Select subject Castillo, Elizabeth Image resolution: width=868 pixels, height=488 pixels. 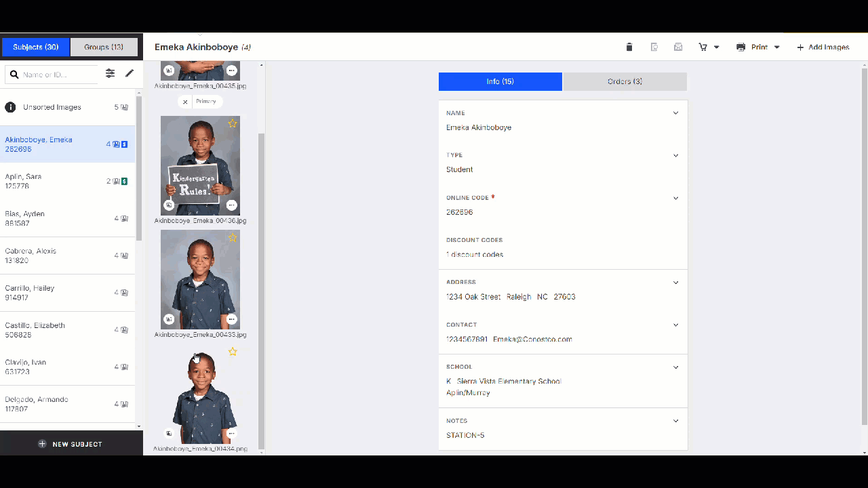[x=68, y=330]
